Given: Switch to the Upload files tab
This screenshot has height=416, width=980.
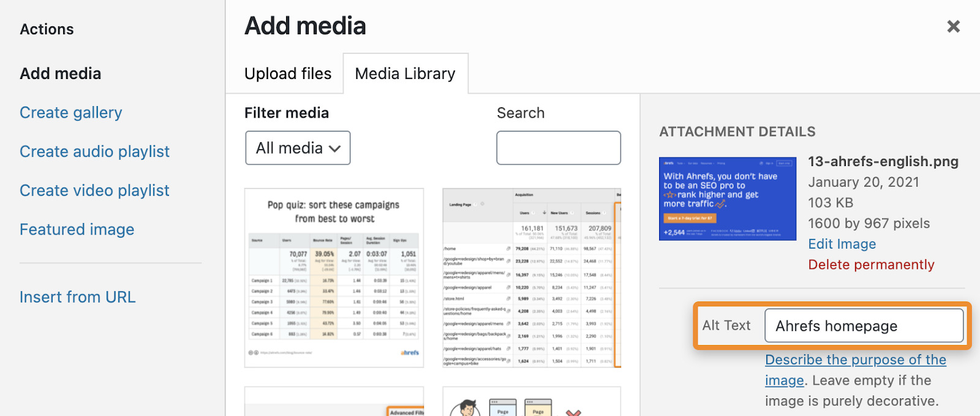Looking at the screenshot, I should (287, 74).
